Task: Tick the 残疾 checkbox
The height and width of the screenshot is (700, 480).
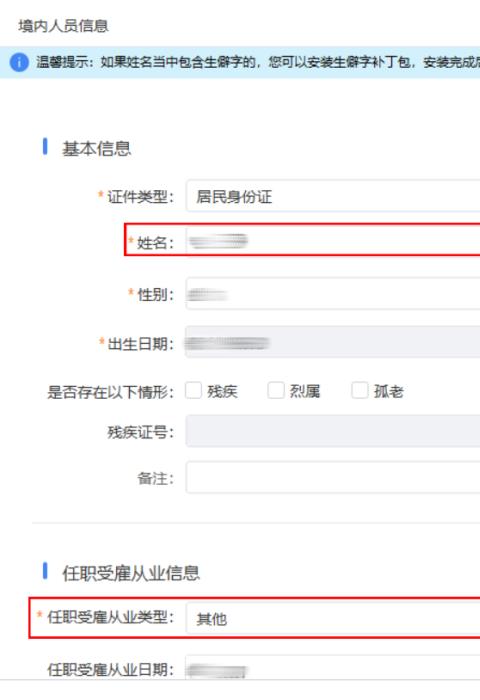Action: [193, 390]
